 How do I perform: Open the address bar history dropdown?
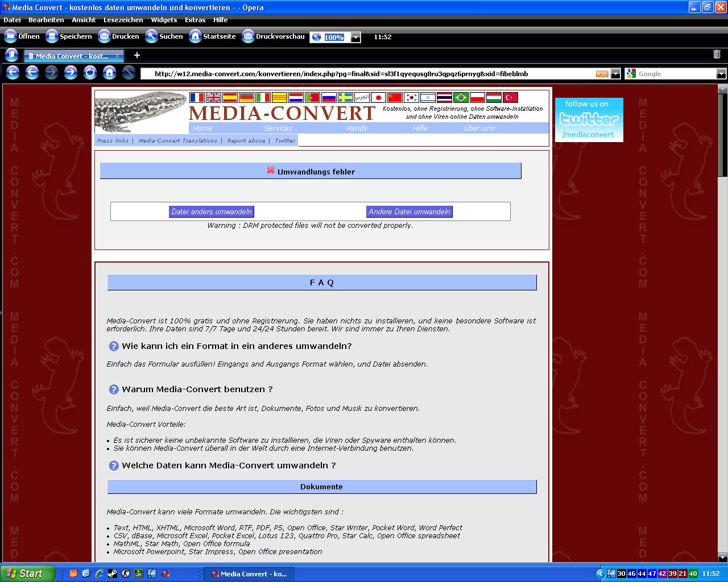click(x=615, y=74)
